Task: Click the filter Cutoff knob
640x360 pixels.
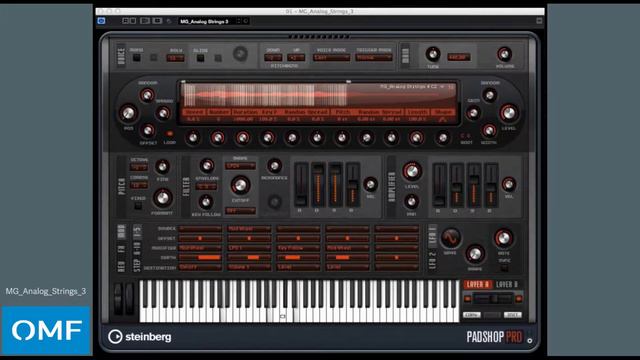Action: pyautogui.click(x=240, y=185)
